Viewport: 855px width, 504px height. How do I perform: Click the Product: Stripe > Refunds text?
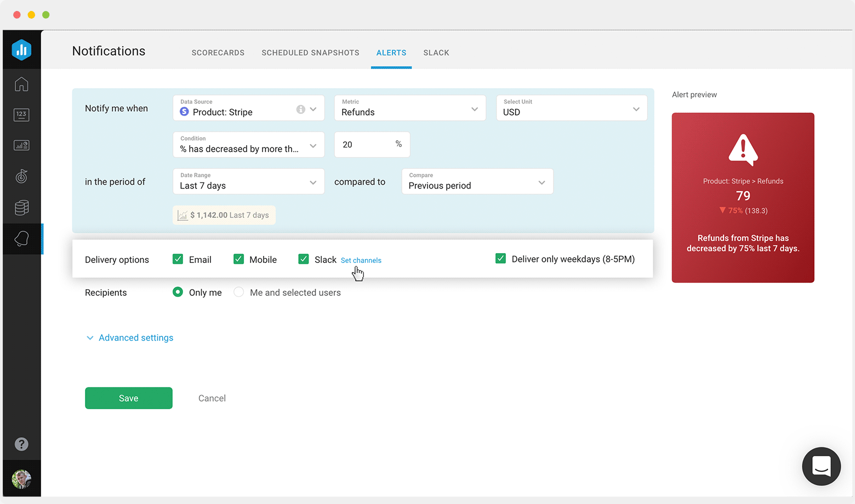(743, 181)
